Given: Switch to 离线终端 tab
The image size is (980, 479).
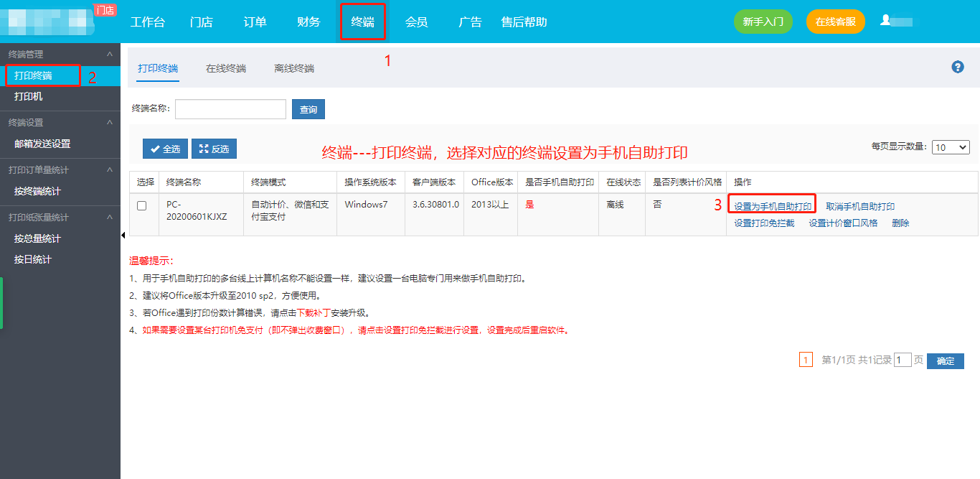Looking at the screenshot, I should coord(294,68).
